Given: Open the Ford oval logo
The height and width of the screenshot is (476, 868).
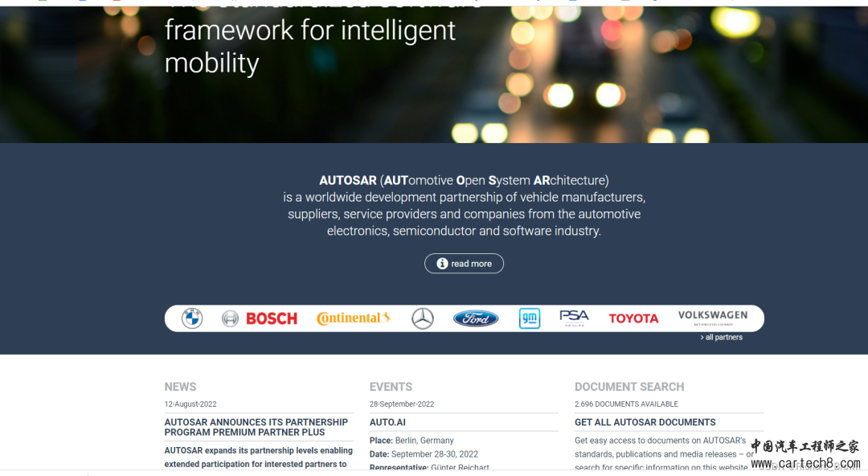Looking at the screenshot, I should pyautogui.click(x=476, y=318).
